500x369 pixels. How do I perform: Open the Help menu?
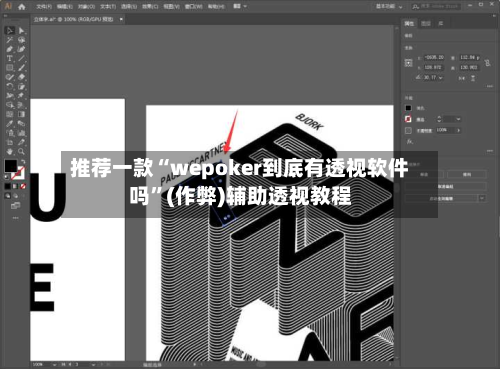(x=216, y=6)
